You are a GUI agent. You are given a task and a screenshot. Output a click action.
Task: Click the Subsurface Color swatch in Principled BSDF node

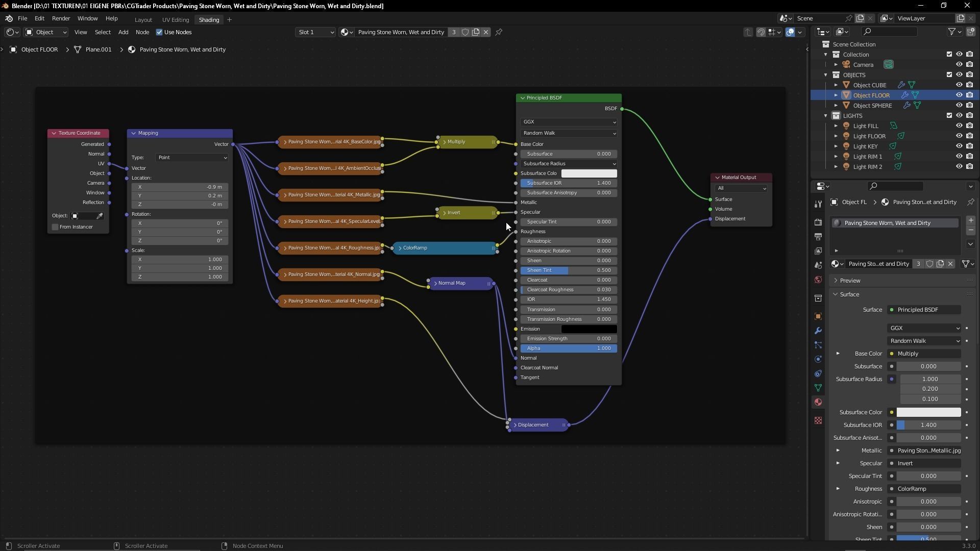coord(589,173)
